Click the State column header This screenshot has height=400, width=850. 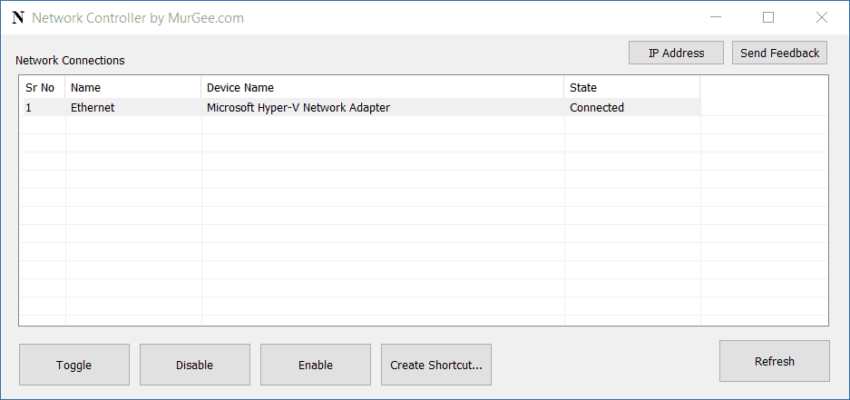pyautogui.click(x=632, y=87)
